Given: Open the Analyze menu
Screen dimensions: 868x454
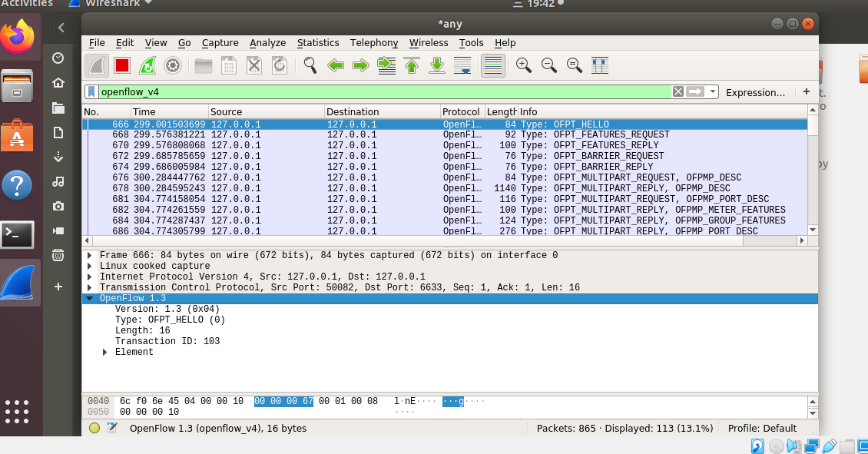Looking at the screenshot, I should (267, 42).
